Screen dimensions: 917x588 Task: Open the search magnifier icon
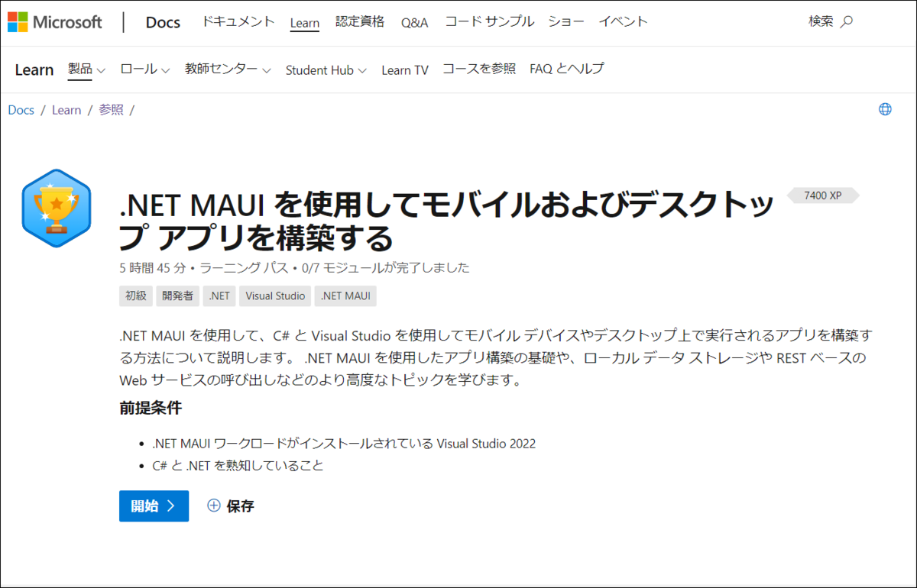tap(846, 22)
